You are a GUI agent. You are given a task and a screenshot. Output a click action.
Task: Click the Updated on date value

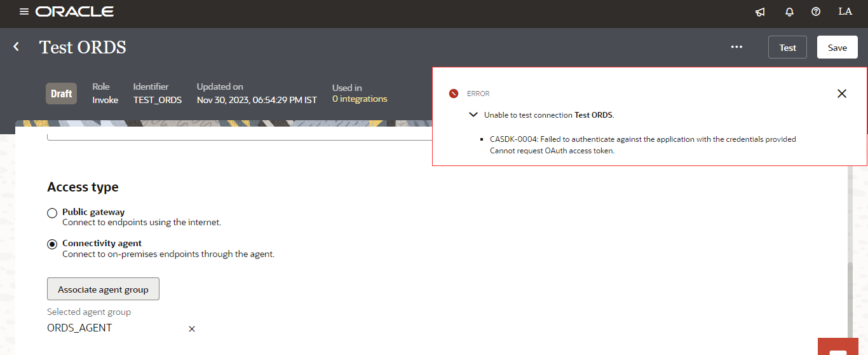(257, 100)
